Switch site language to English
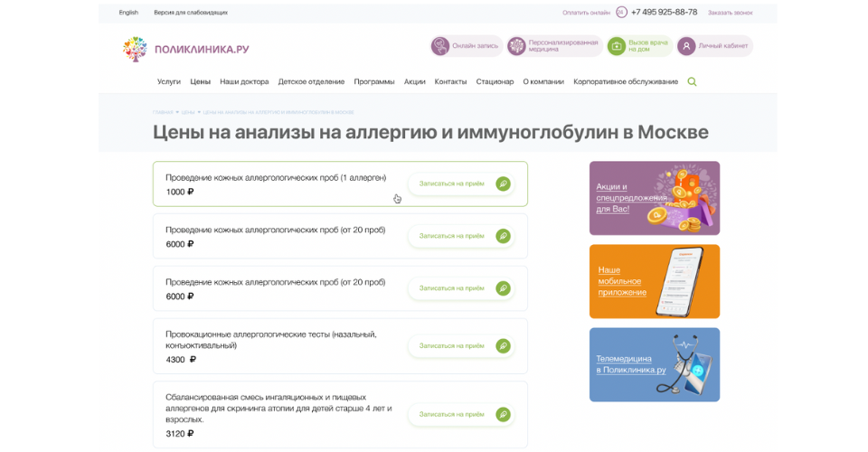The image size is (868, 452). [128, 13]
